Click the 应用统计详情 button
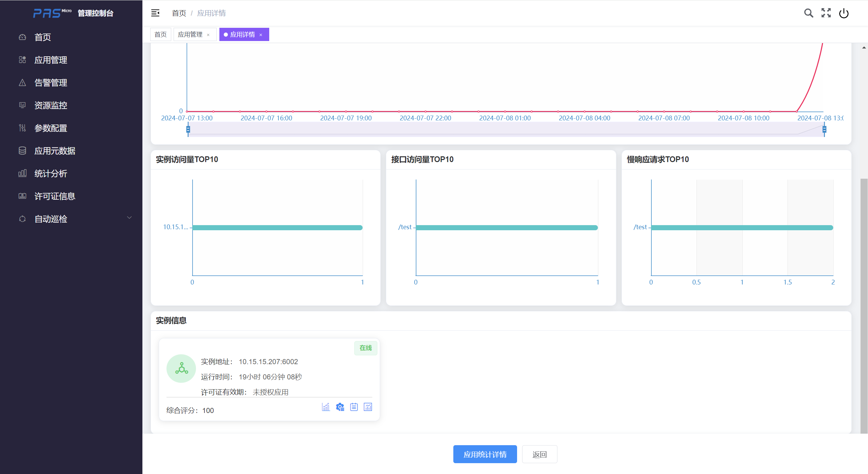 point(485,454)
